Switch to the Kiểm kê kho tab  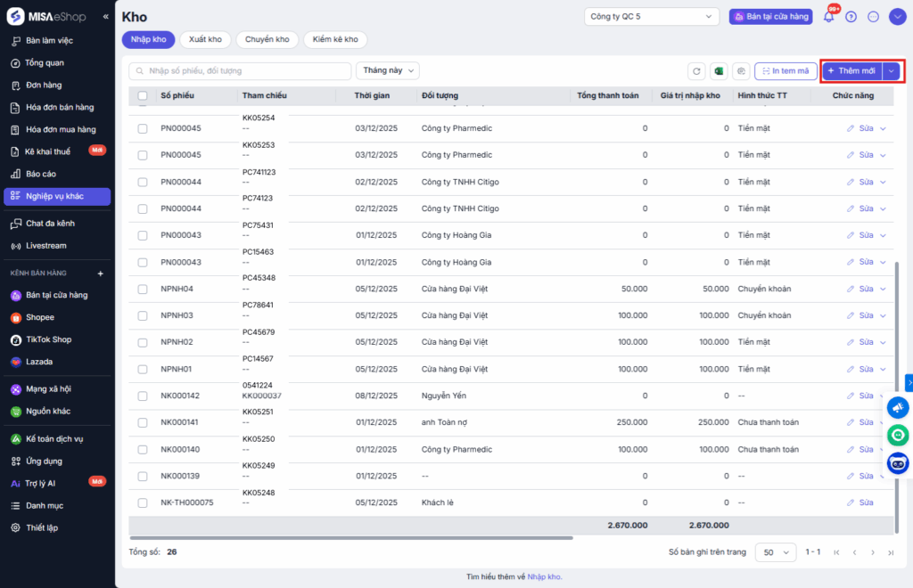coord(335,39)
